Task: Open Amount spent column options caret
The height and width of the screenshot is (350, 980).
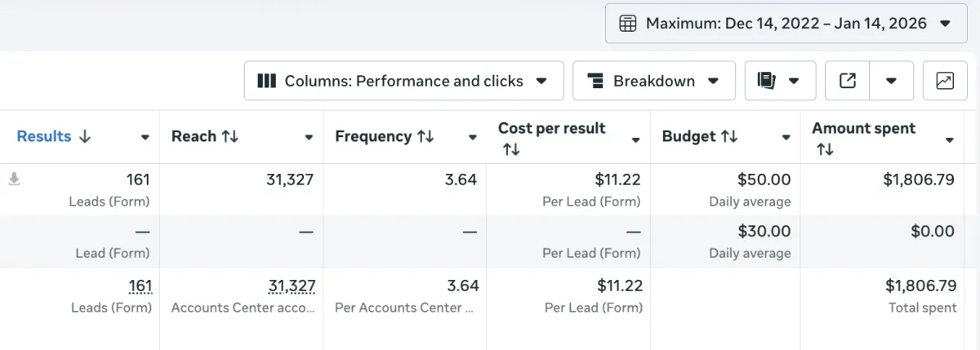Action: point(949,140)
